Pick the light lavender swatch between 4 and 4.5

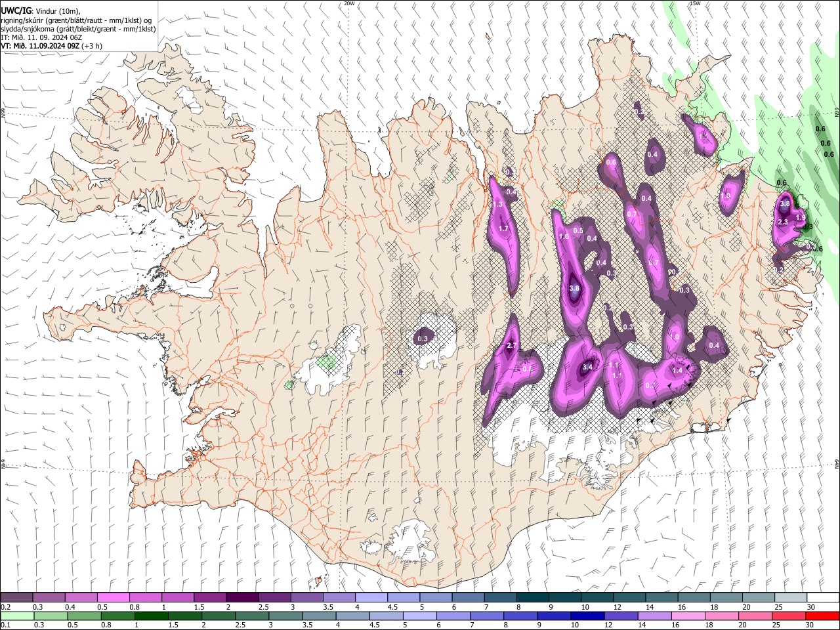pos(371,598)
